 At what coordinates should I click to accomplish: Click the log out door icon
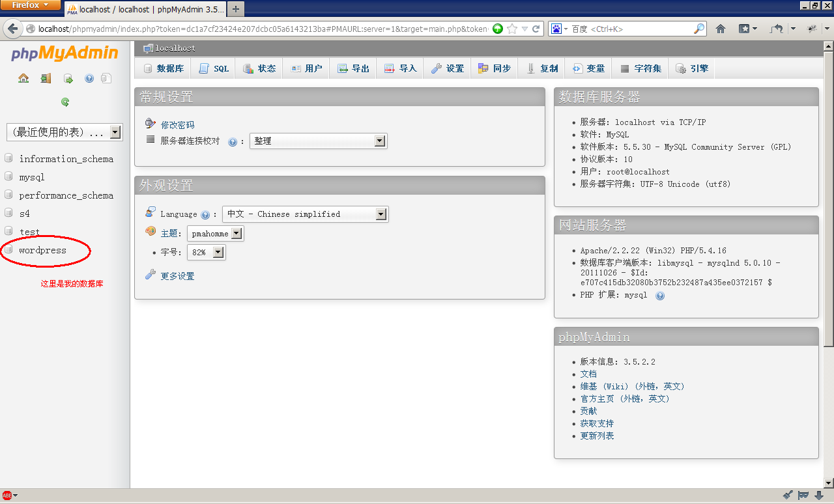(46, 78)
